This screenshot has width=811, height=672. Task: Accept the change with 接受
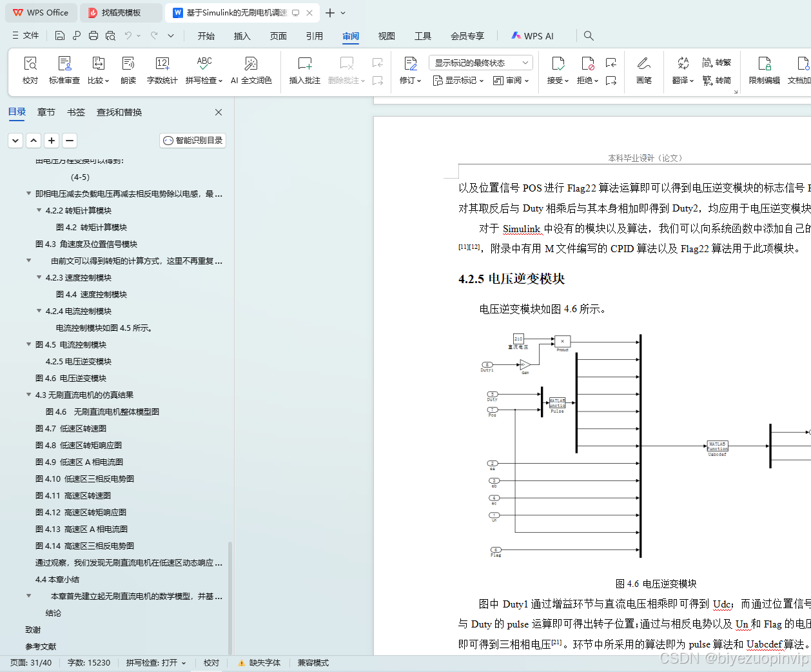[x=558, y=70]
